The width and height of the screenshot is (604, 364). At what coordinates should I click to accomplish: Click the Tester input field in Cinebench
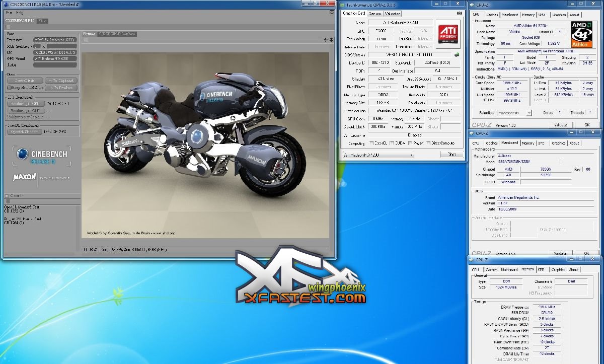click(x=55, y=64)
